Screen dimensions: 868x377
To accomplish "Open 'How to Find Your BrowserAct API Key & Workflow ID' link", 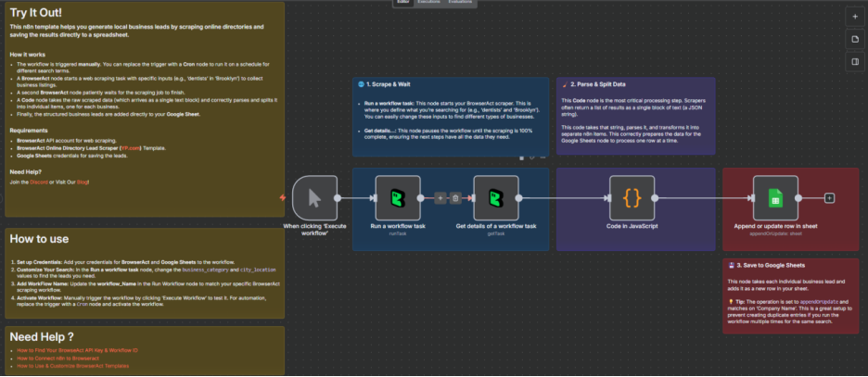I will coord(78,351).
